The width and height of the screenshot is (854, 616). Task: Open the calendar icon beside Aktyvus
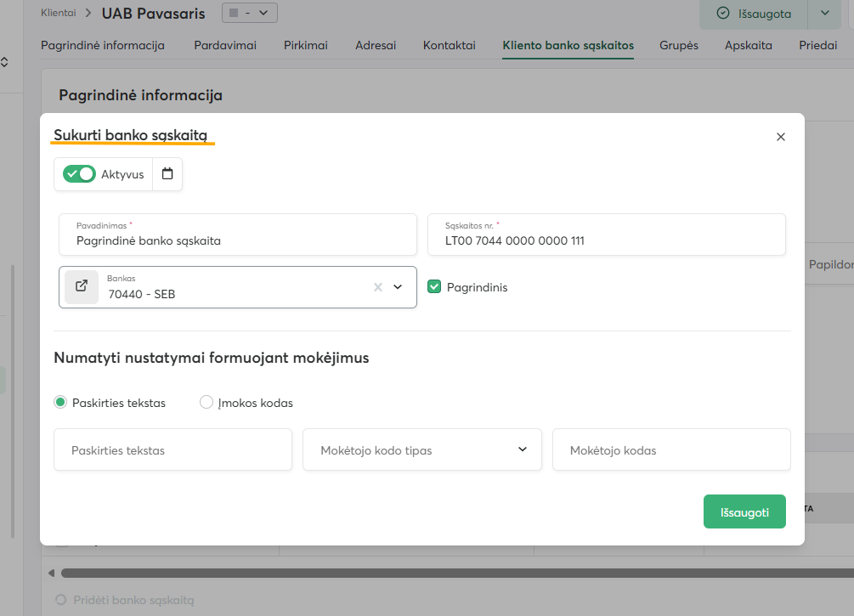click(x=167, y=174)
